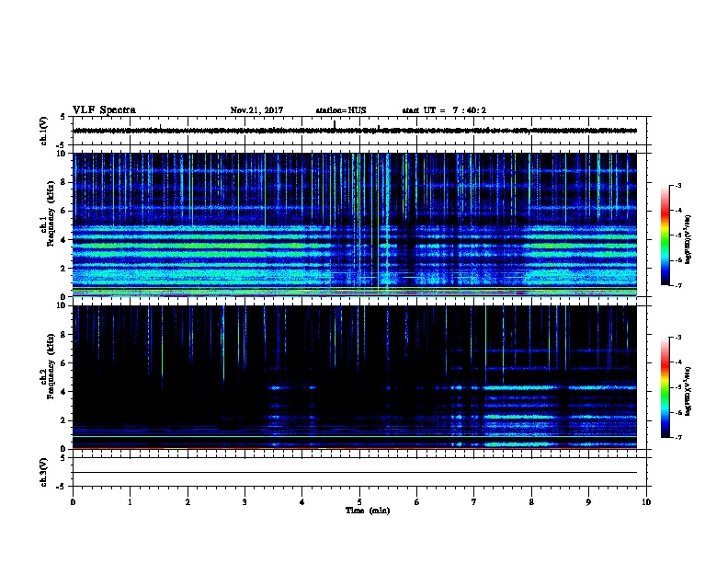
Task: Click time axis tick label "2"
Action: pos(188,502)
